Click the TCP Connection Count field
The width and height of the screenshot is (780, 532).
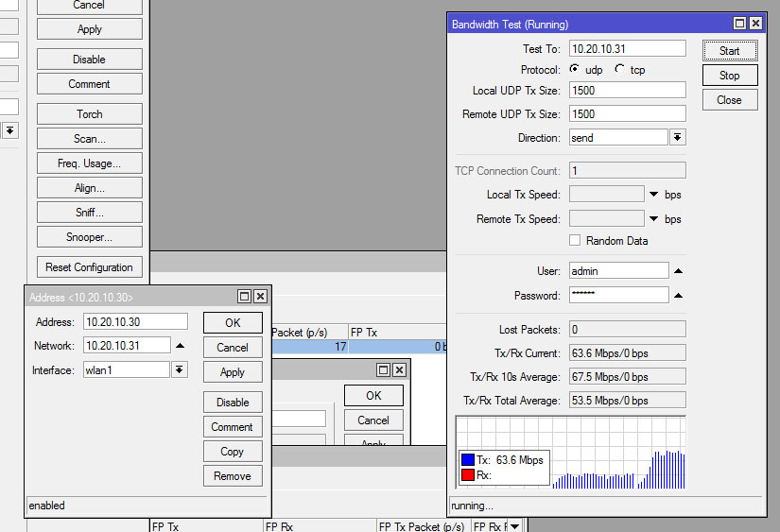(627, 170)
